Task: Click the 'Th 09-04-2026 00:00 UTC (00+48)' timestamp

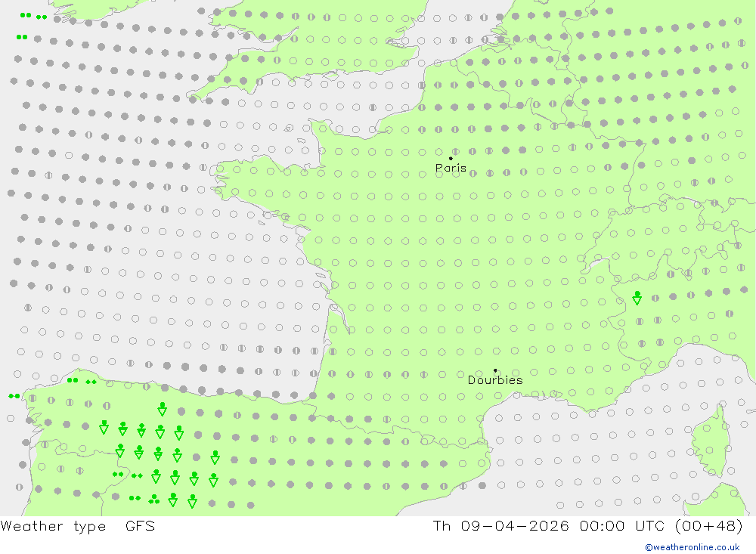Action: click(587, 526)
